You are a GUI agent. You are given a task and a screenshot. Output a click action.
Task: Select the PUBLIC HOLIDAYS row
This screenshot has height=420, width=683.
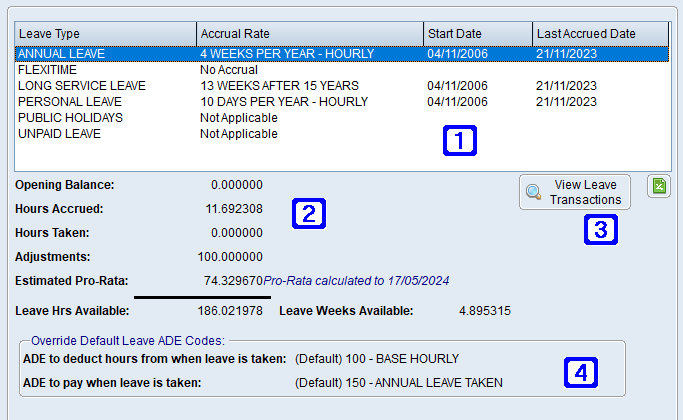coord(342,118)
